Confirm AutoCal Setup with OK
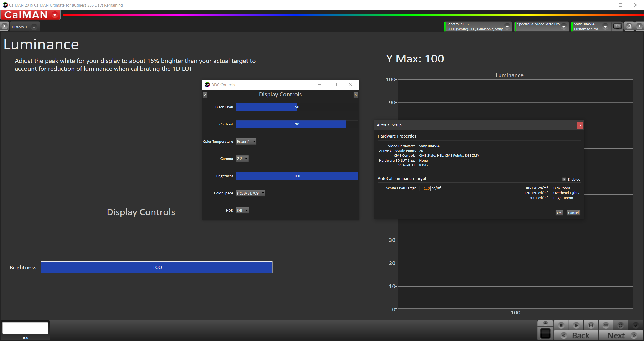644x341 pixels. point(559,213)
